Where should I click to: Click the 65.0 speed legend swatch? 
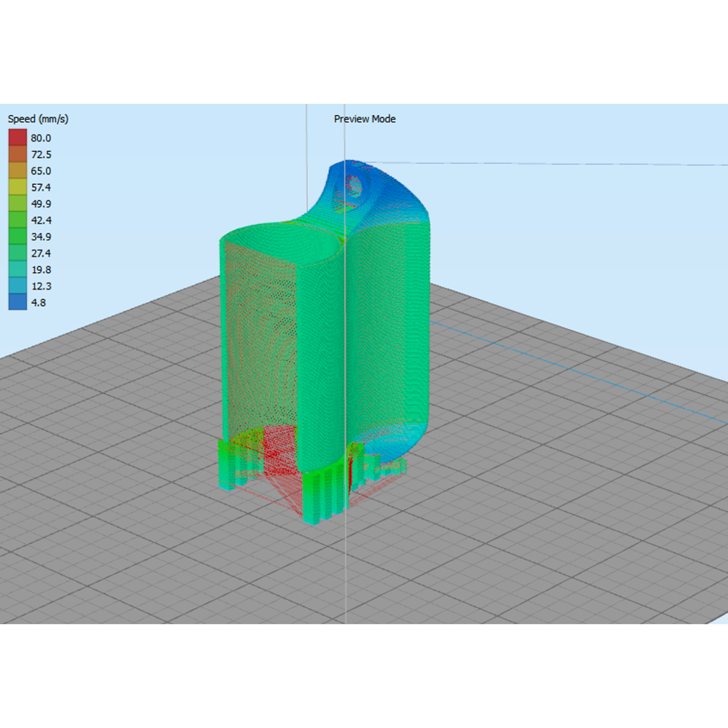click(17, 170)
